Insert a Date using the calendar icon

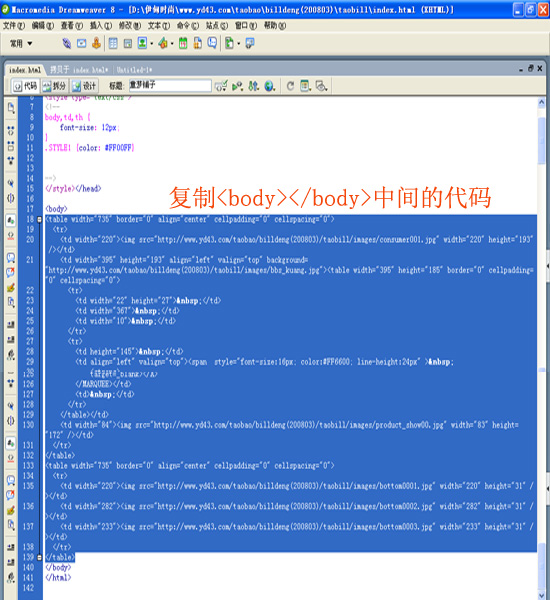[183, 43]
